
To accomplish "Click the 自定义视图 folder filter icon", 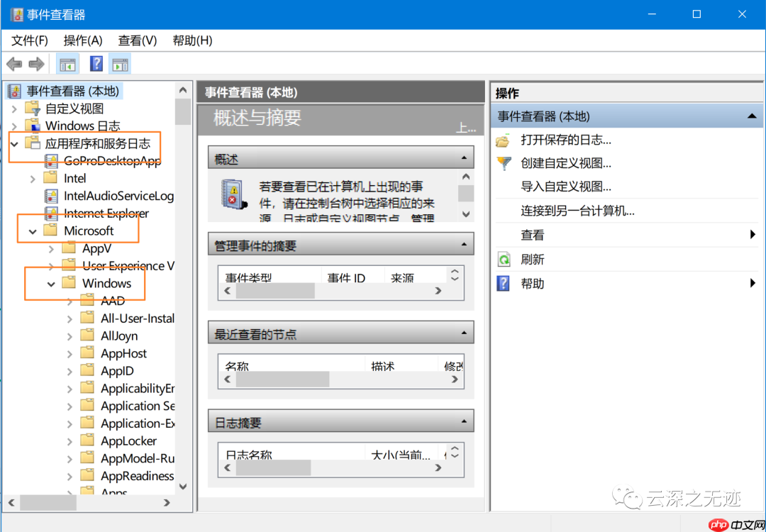I will (33, 108).
